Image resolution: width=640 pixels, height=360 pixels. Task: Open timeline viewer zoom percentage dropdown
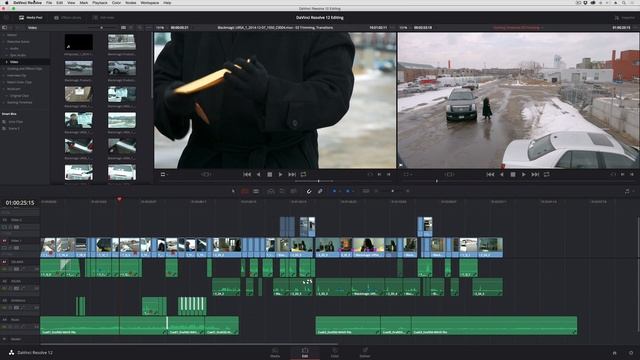pos(404,27)
